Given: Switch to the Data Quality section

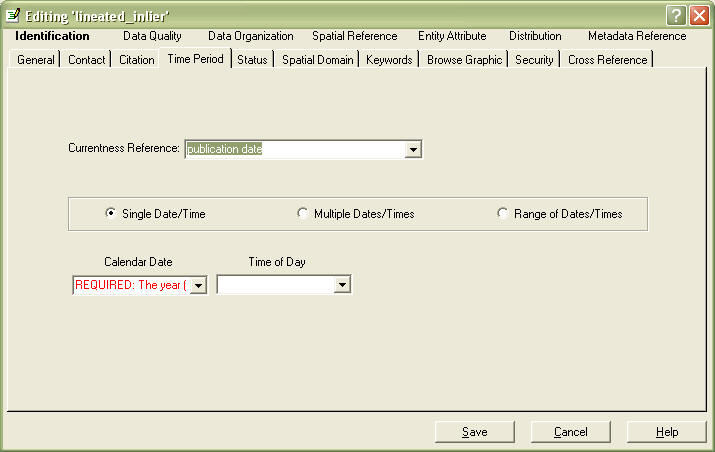Looking at the screenshot, I should (152, 36).
